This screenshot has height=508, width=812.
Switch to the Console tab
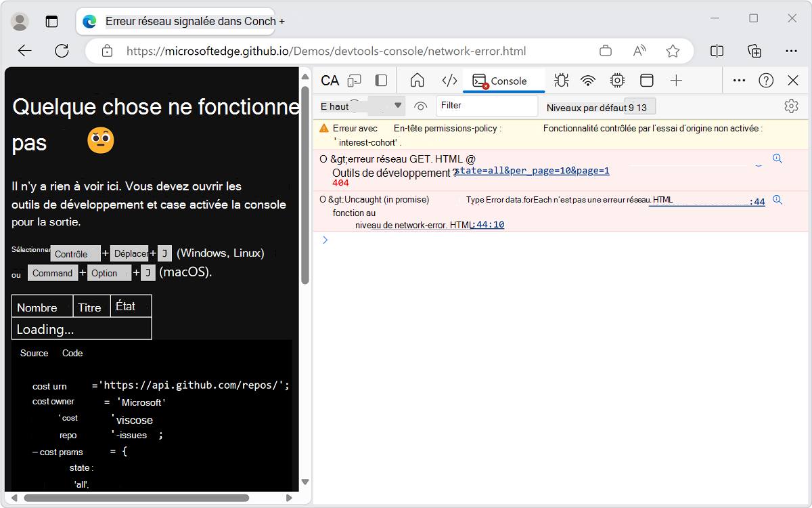pos(503,80)
